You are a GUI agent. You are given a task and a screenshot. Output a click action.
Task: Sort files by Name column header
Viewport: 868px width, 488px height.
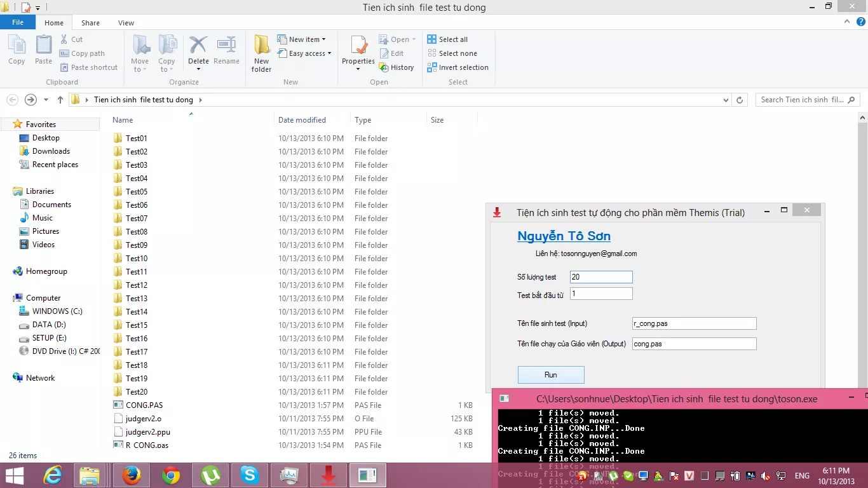pyautogui.click(x=191, y=120)
